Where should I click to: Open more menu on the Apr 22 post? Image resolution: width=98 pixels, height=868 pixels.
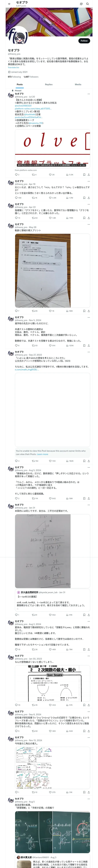click(x=89, y=204)
